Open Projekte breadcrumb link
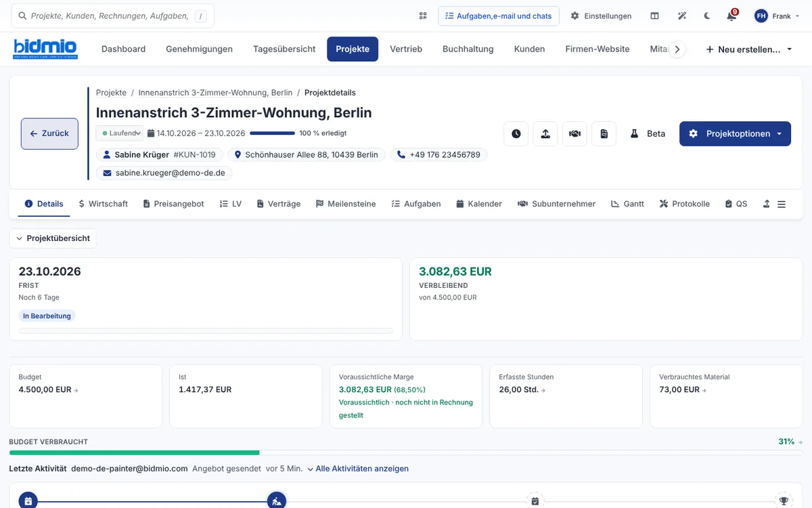Viewport: 812px width, 508px height. pos(111,93)
